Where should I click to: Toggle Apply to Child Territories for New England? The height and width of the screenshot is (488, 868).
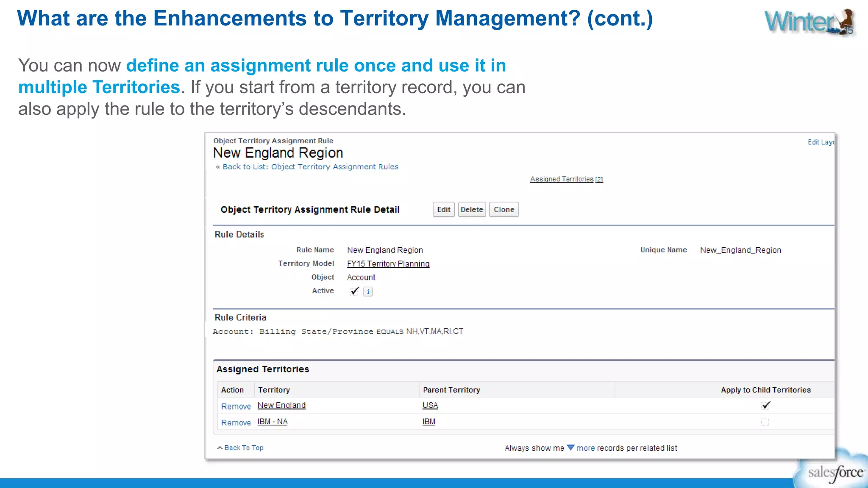[x=765, y=405]
